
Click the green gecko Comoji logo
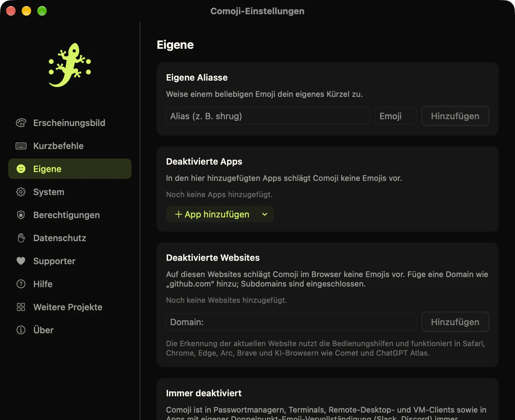pyautogui.click(x=70, y=65)
